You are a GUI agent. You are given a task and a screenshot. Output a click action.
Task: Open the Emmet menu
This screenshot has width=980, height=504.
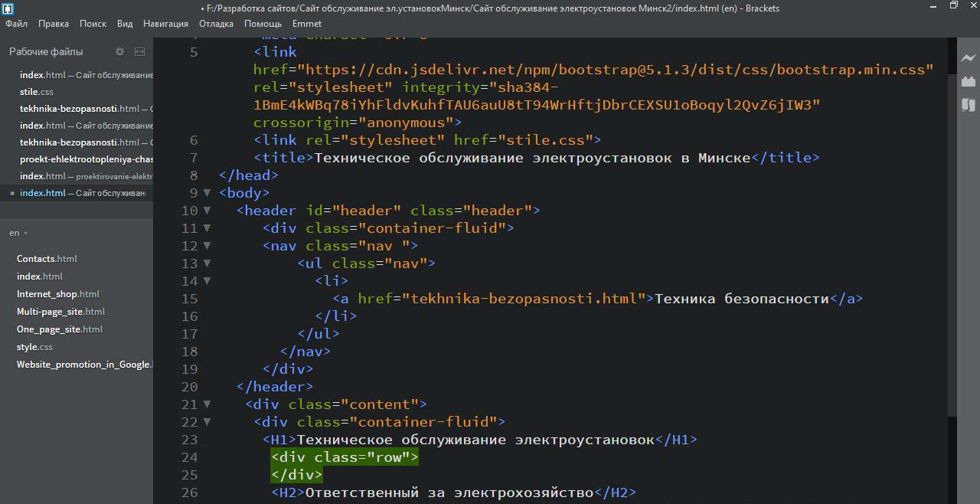click(307, 24)
